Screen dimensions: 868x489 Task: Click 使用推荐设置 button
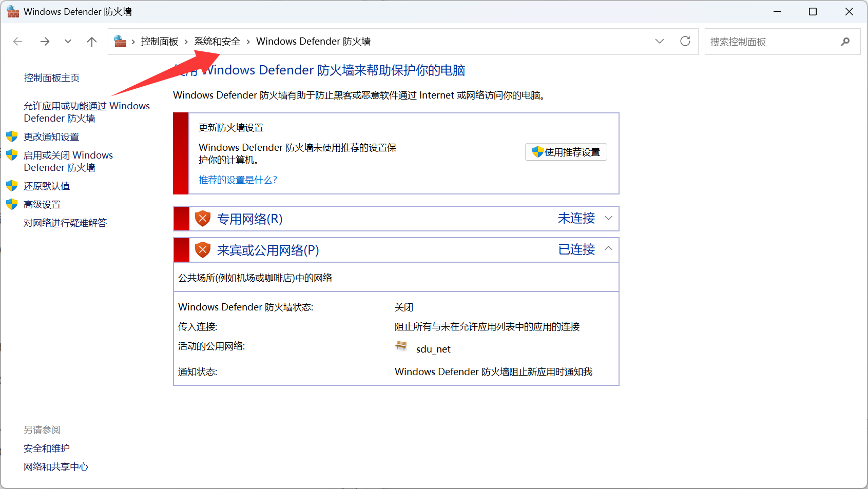click(x=566, y=152)
